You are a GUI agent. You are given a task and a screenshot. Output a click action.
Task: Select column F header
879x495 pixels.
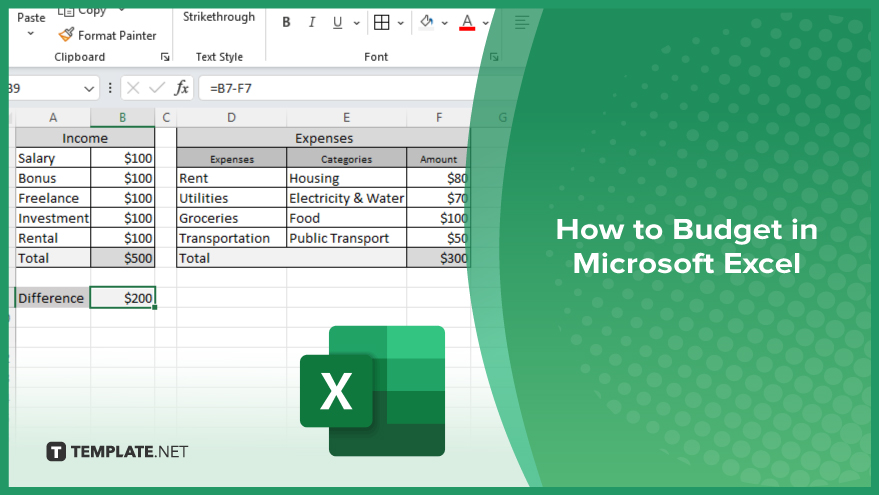(x=438, y=118)
